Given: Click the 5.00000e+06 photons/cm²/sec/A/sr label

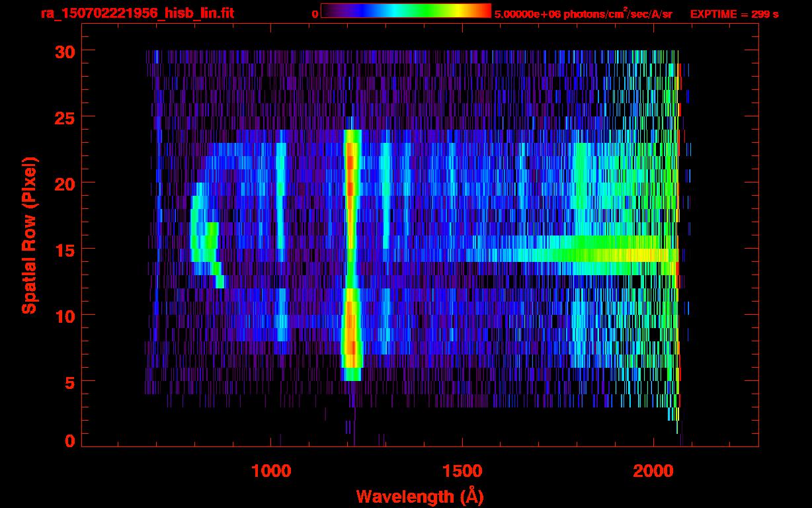Looking at the screenshot, I should coord(583,13).
